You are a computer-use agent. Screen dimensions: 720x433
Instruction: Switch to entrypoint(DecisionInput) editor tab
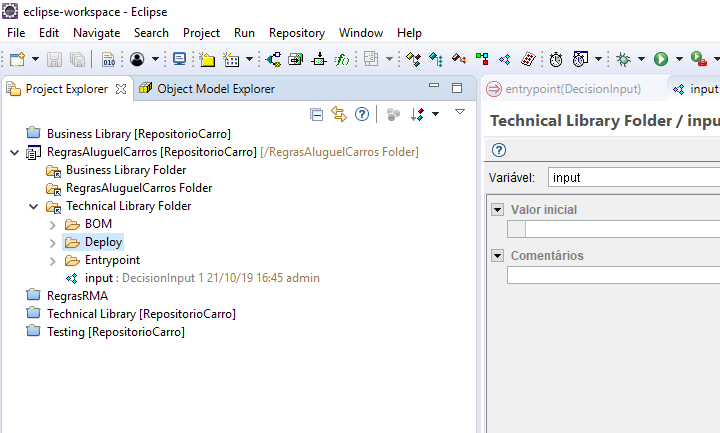coord(573,89)
